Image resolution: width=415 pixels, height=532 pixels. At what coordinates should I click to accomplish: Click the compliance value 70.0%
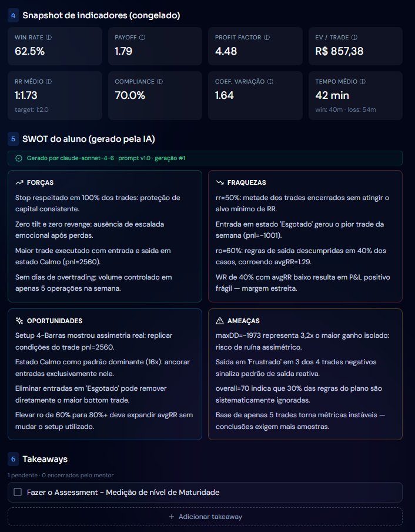(x=130, y=95)
